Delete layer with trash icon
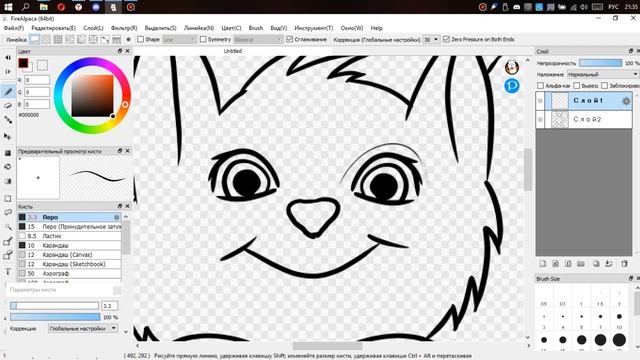Screen dimensions: 640x360 click(x=624, y=264)
